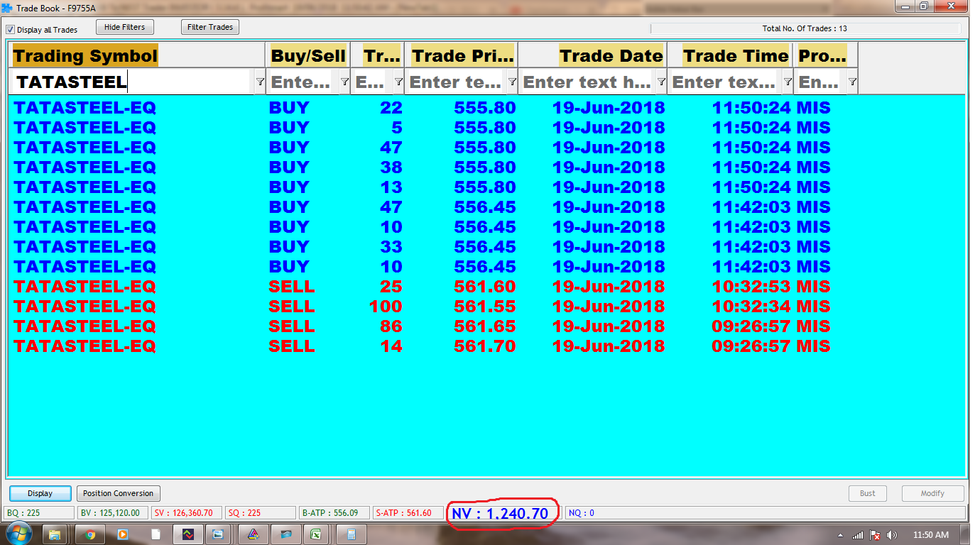The width and height of the screenshot is (980, 545).
Task: Open Google Chrome from the taskbar
Action: (90, 534)
